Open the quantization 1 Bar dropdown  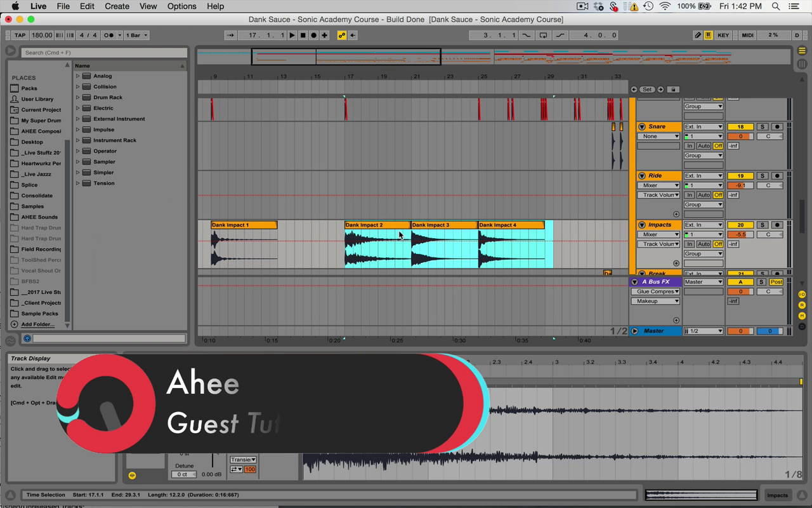[x=136, y=36]
